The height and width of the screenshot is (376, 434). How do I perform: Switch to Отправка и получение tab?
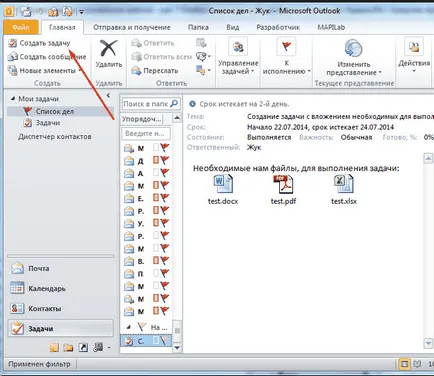(x=132, y=27)
